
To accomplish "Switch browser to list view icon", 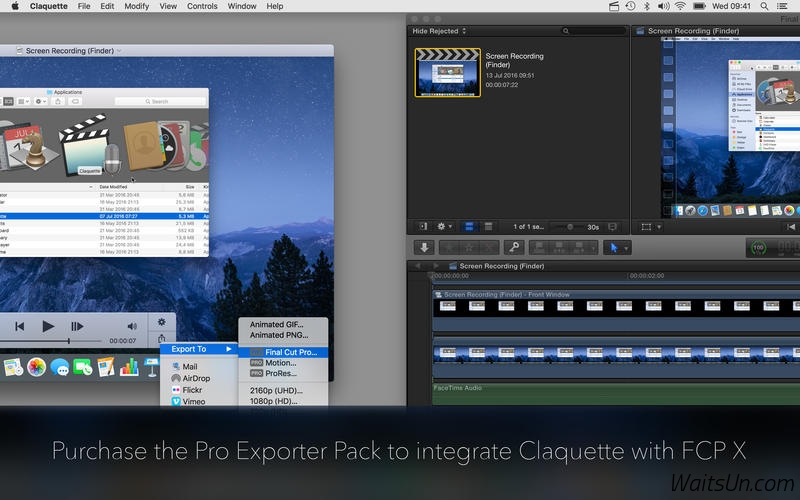I will 490,227.
